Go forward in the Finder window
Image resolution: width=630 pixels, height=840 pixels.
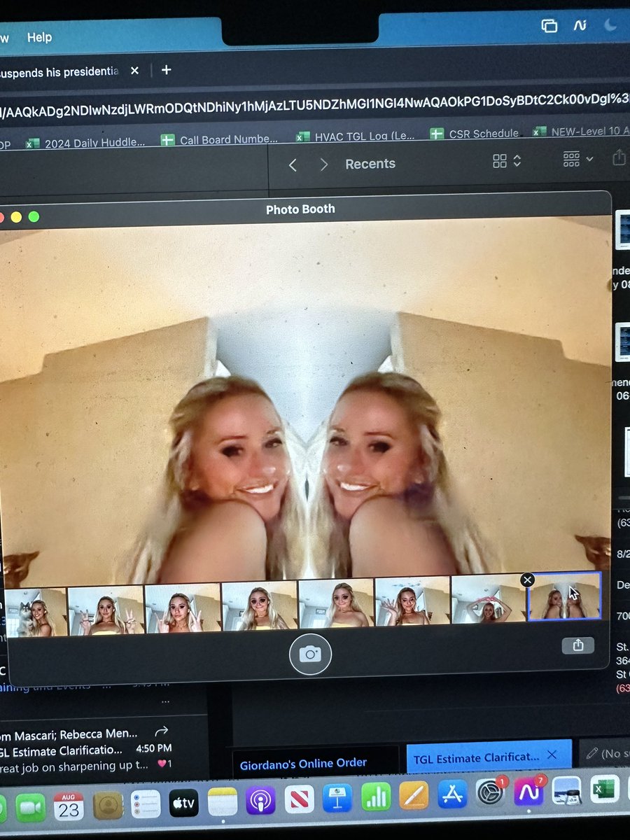(323, 164)
